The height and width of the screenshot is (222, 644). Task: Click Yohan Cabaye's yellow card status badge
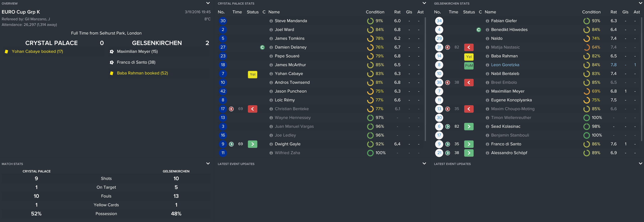[x=252, y=74]
